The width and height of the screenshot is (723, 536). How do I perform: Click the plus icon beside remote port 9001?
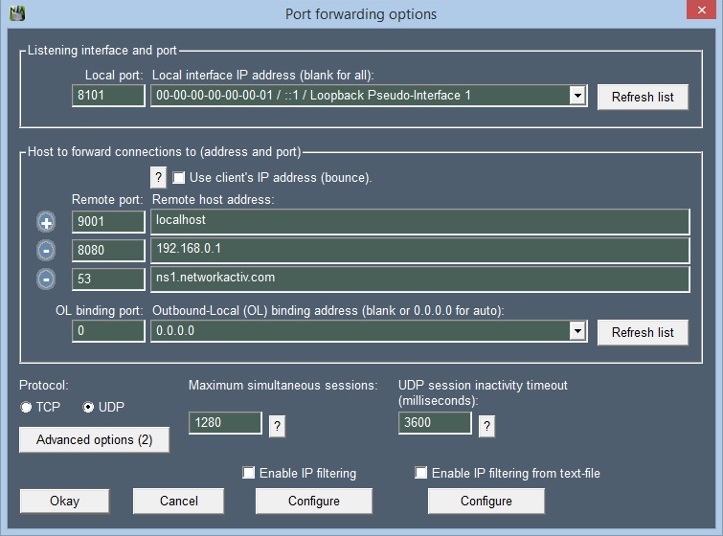[46, 222]
